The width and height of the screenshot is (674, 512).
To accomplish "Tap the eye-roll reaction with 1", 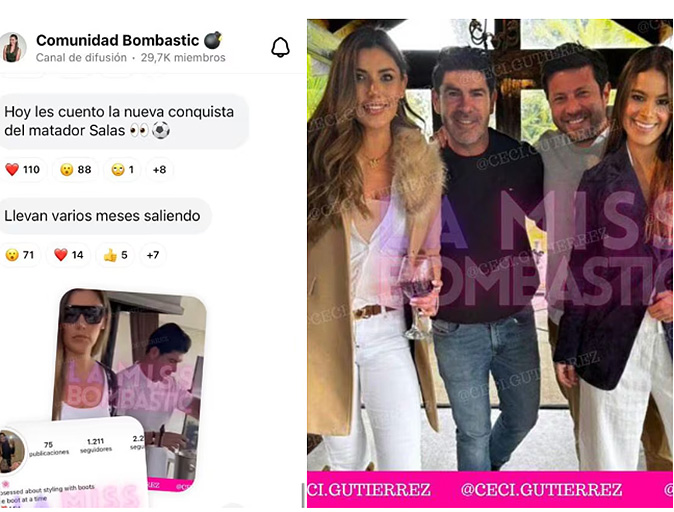I will tap(123, 169).
